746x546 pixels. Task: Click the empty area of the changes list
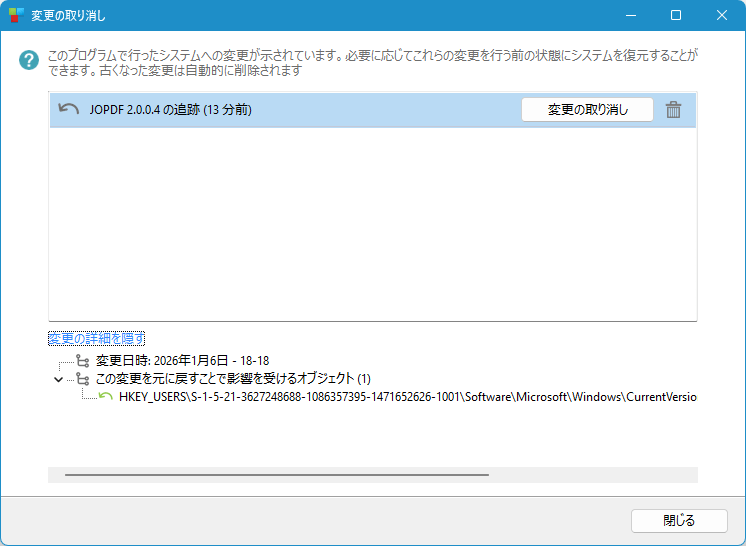pyautogui.click(x=372, y=225)
